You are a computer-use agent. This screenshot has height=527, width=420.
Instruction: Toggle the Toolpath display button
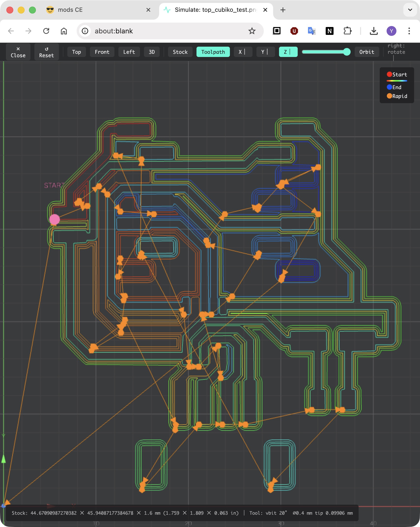point(213,52)
